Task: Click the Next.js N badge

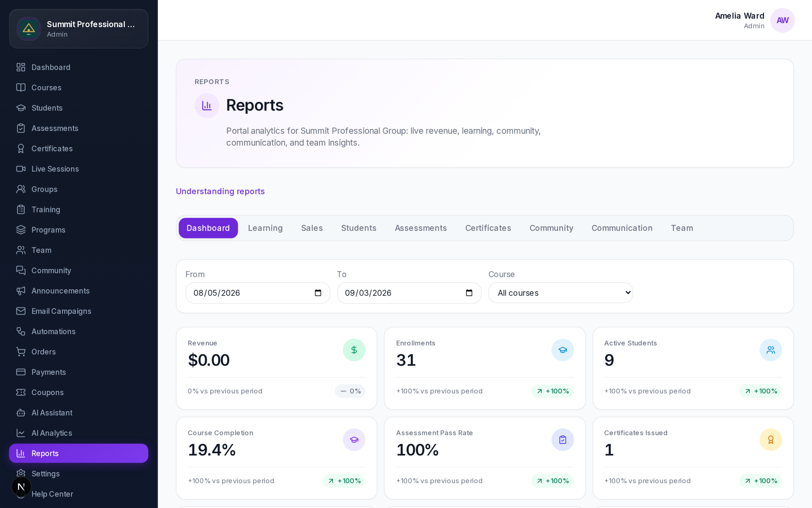Action: pos(21,486)
